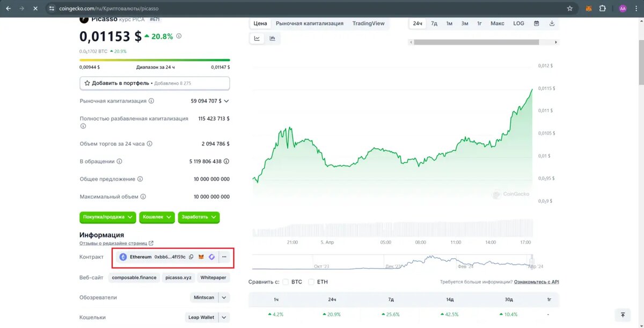644x328 pixels.
Task: Click the right arrow of the chart scrollbar
Action: click(557, 42)
